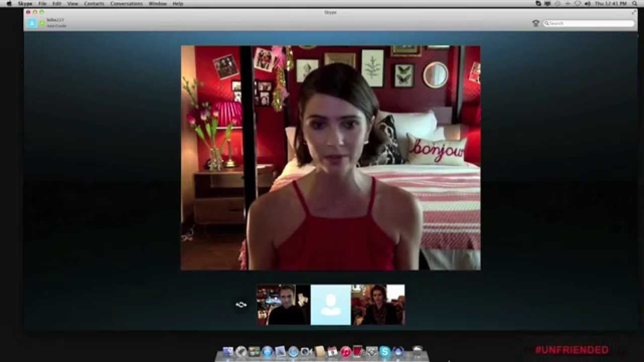The height and width of the screenshot is (362, 644).
Task: Open Skype from the dock
Action: coord(385,352)
